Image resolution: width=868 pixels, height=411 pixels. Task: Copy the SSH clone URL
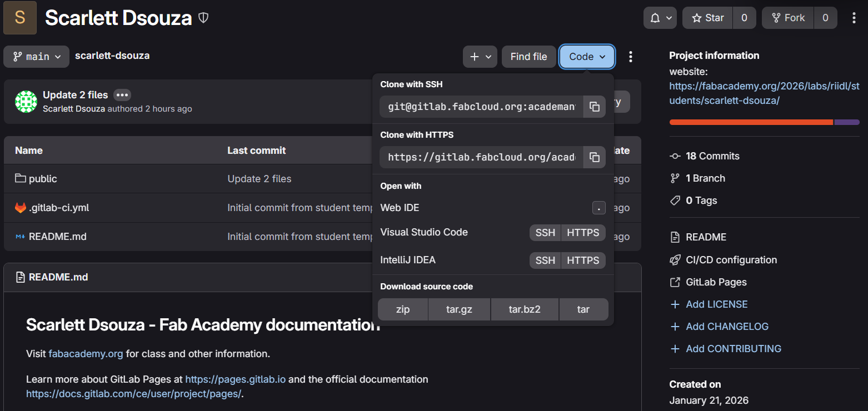tap(594, 107)
